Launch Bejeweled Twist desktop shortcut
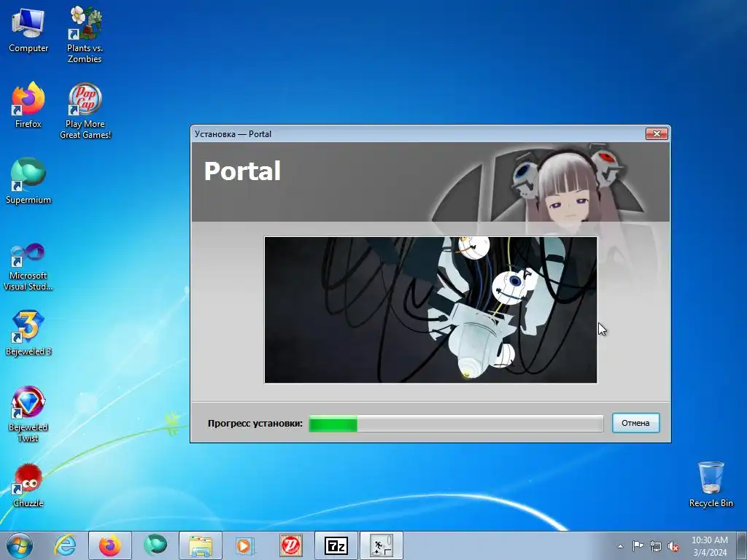Viewport: 747px width, 560px height. (28, 414)
